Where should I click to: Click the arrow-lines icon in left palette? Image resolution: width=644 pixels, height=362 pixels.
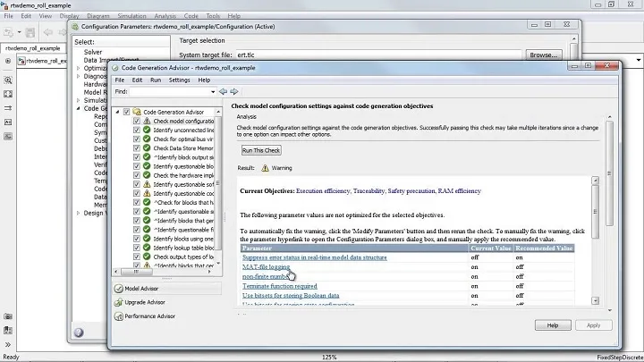click(8, 108)
